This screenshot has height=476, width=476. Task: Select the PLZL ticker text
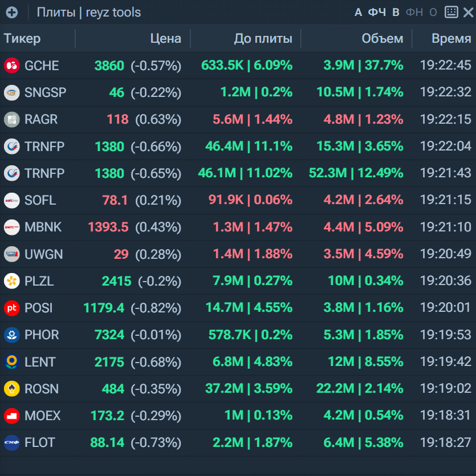click(39, 281)
